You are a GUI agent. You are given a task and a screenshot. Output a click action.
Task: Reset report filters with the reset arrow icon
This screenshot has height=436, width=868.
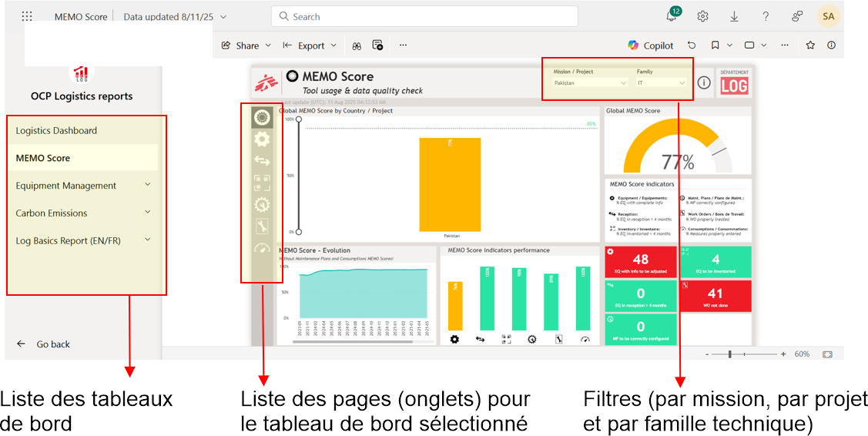coord(692,45)
